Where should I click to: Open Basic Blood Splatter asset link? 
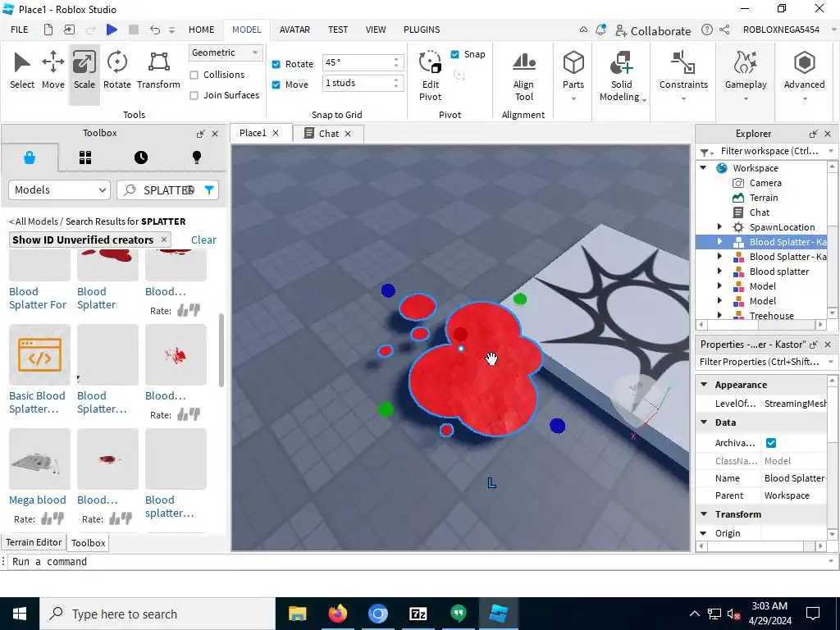tap(36, 402)
